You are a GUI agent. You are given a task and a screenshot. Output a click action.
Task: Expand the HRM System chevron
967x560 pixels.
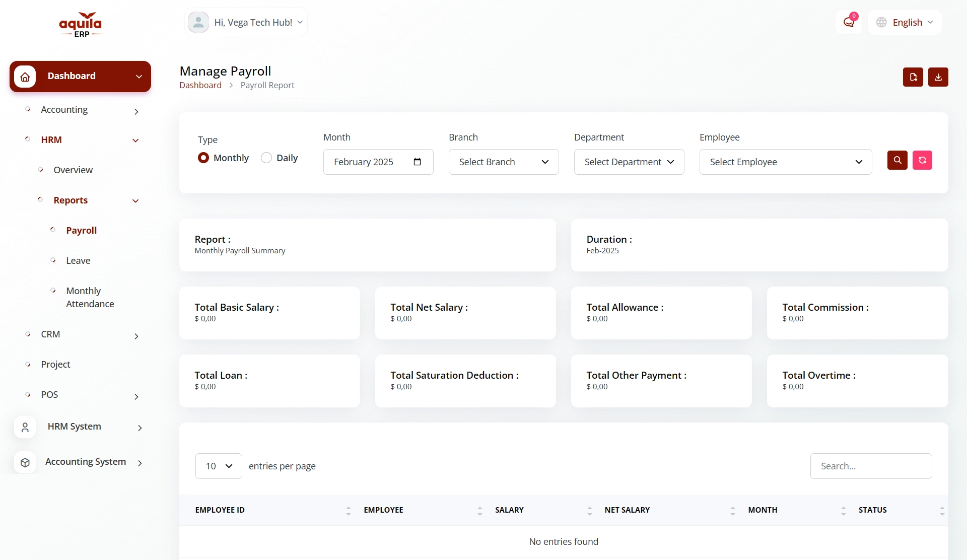[x=140, y=428]
